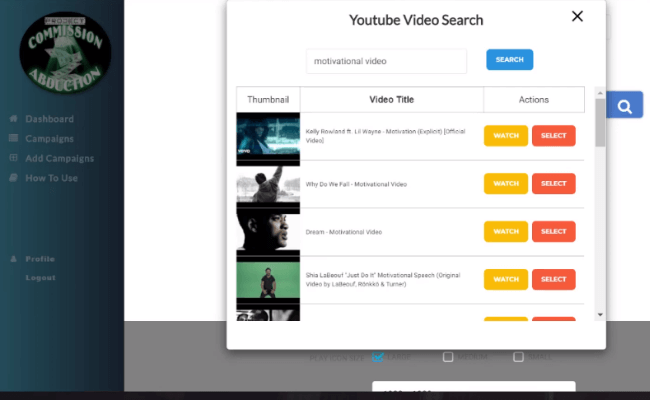Click the Why Do We Fall thumbnail
The image size is (650, 400).
click(268, 184)
